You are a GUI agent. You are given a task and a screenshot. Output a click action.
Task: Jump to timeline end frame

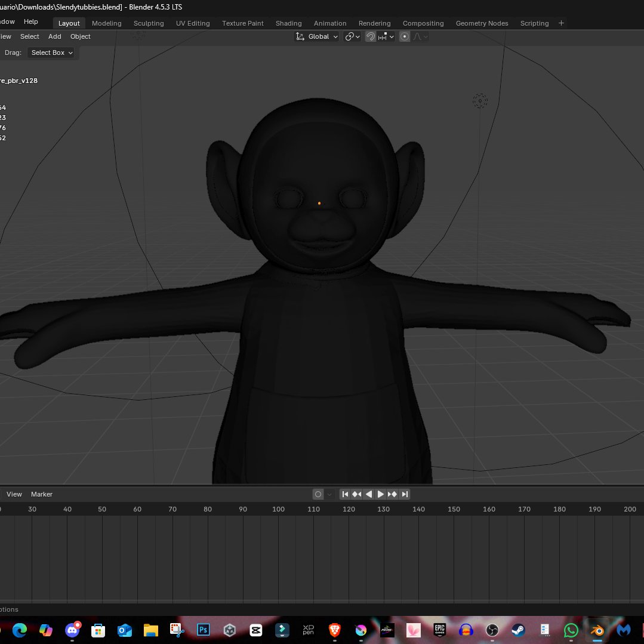tap(405, 494)
